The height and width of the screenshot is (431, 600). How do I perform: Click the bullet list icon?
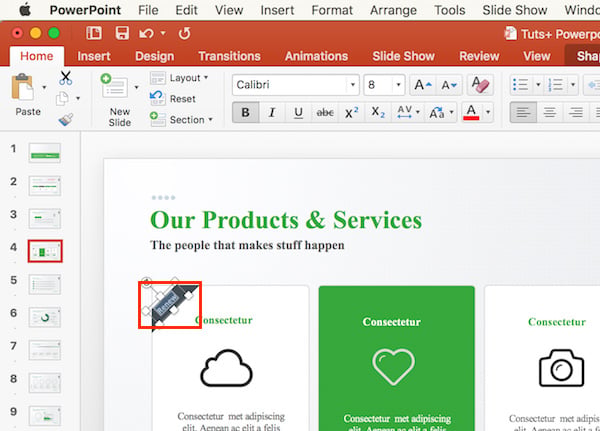520,85
